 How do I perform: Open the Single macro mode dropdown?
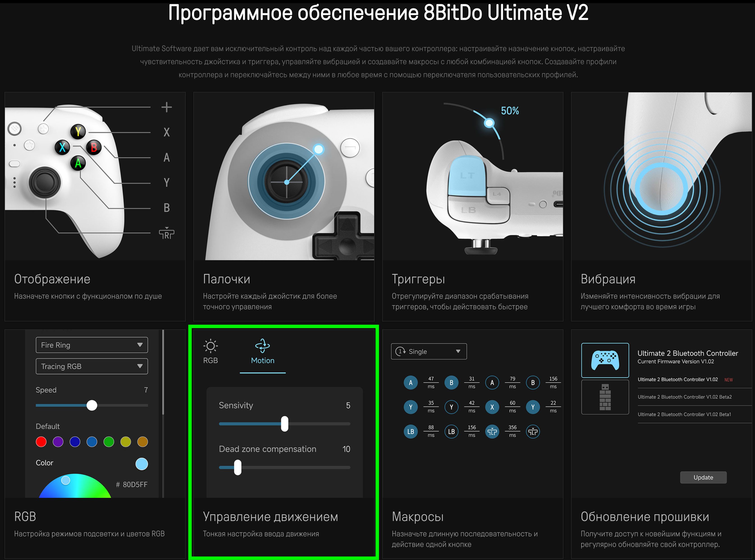[x=429, y=352]
